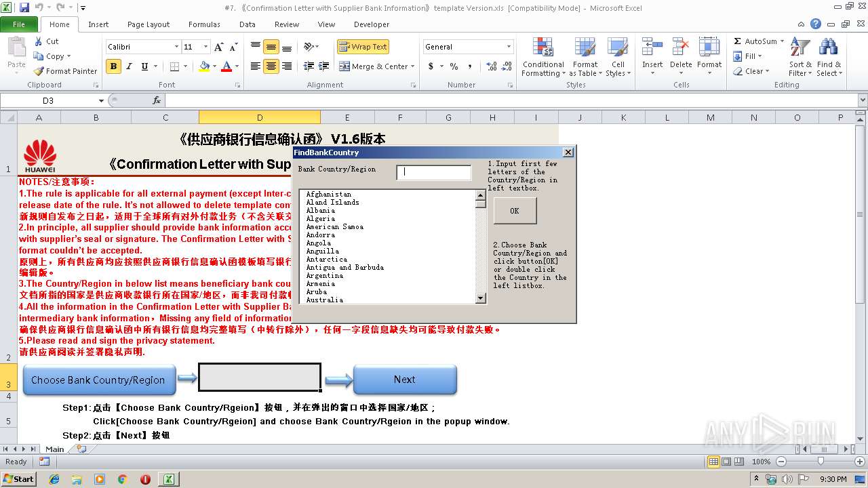Toggle Bold formatting
This screenshot has width=868, height=488.
pyautogui.click(x=113, y=66)
